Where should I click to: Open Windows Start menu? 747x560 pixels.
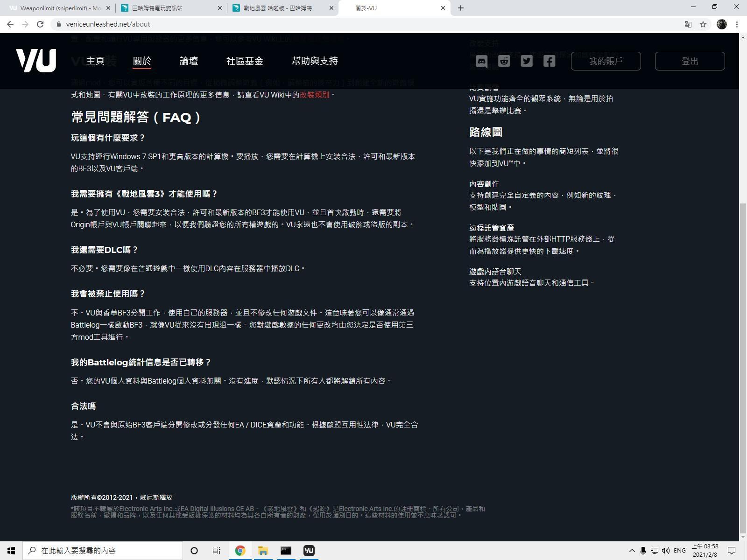coord(11,551)
